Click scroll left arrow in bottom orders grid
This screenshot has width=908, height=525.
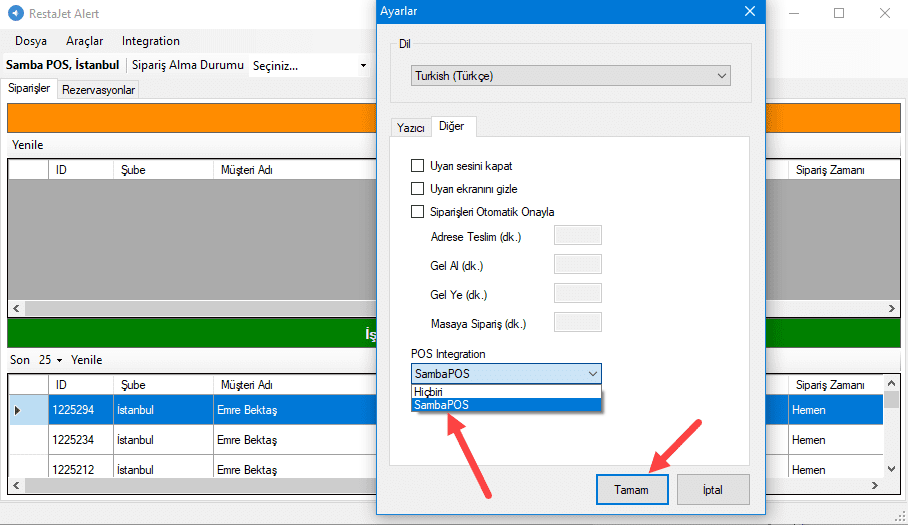click(14, 485)
